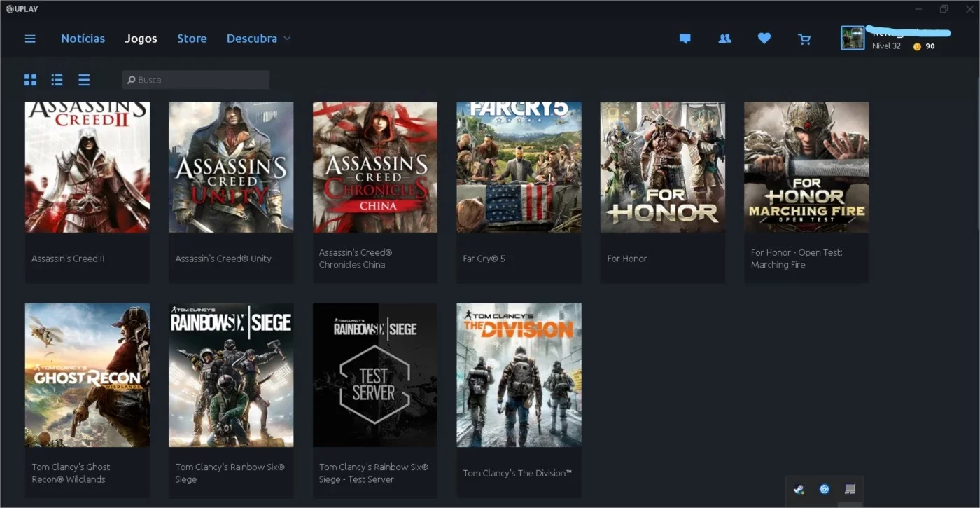Open For Honor Marching Fire cover
The image size is (980, 508).
806,167
